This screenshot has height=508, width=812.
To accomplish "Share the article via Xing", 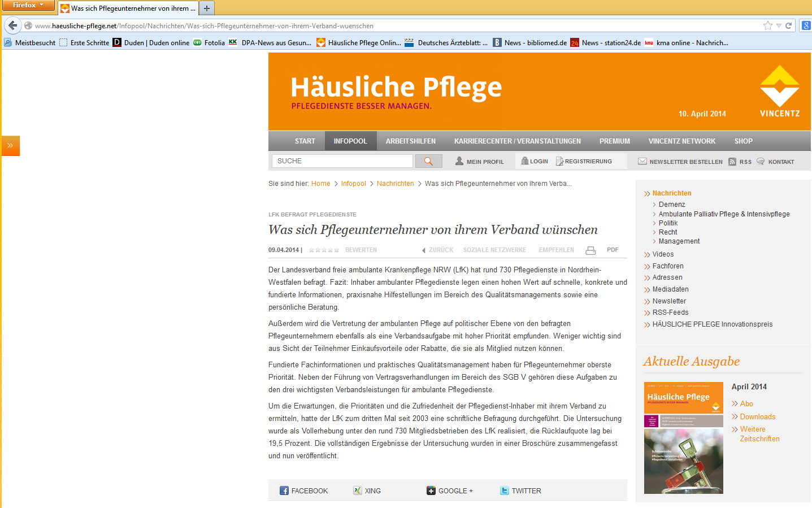I will point(367,490).
